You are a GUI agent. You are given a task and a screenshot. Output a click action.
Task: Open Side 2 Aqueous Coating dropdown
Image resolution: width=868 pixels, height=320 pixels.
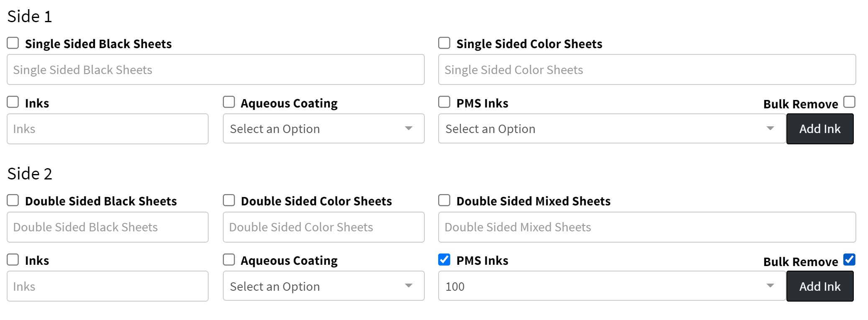pyautogui.click(x=323, y=286)
